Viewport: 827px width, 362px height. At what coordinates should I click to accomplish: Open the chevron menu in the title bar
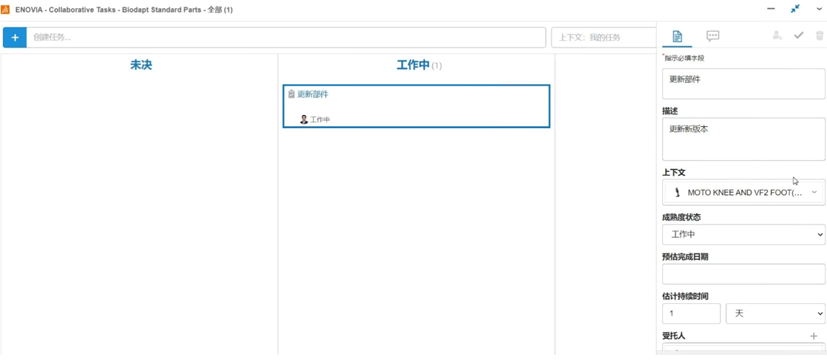[x=819, y=9]
